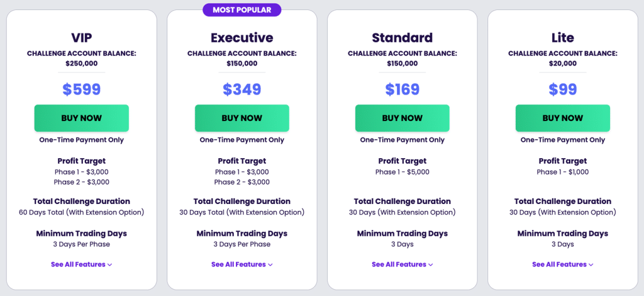Click the Lite plan title
This screenshot has width=644, height=296.
click(562, 37)
